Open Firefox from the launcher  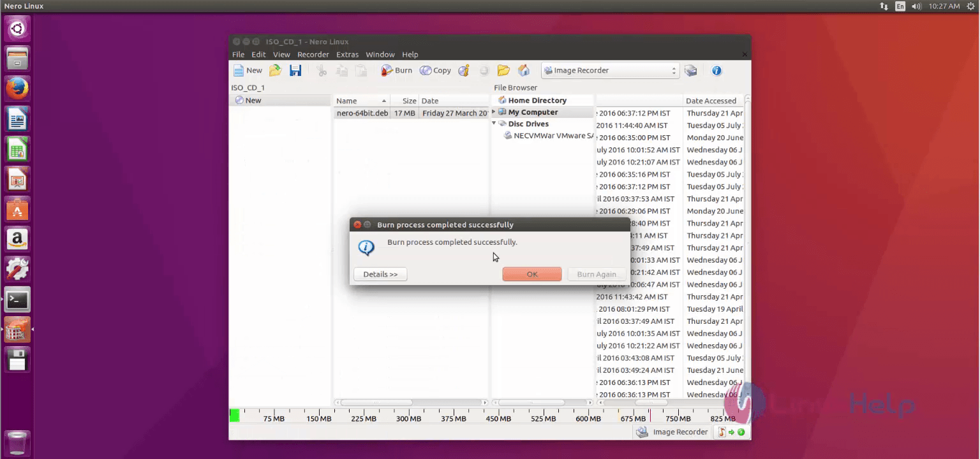tap(17, 89)
